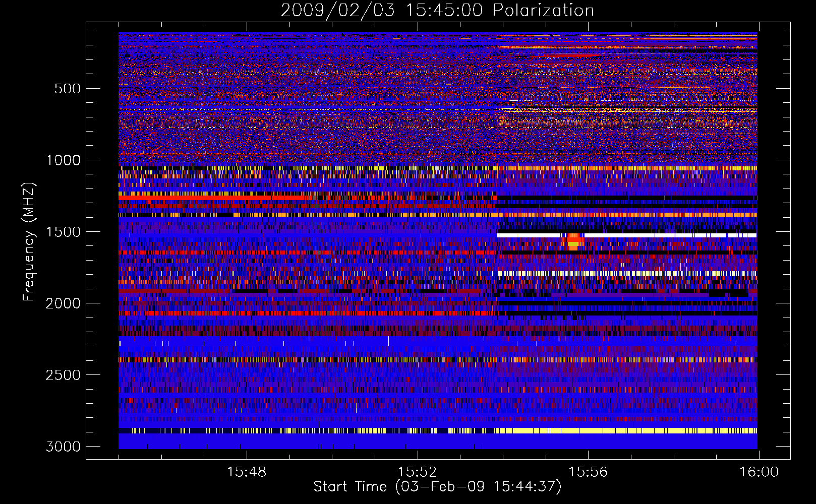Click the 2500 frequency tick label
Screen dimensions: 816x504
pos(63,375)
